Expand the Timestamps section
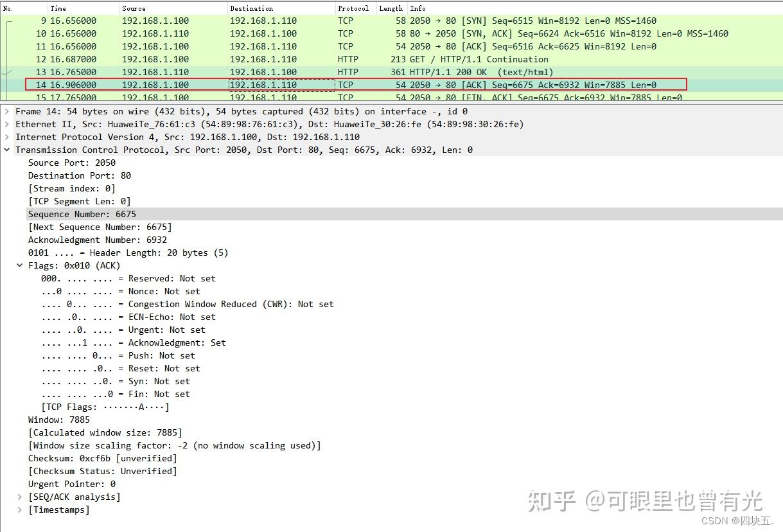This screenshot has width=783, height=532. point(19,509)
